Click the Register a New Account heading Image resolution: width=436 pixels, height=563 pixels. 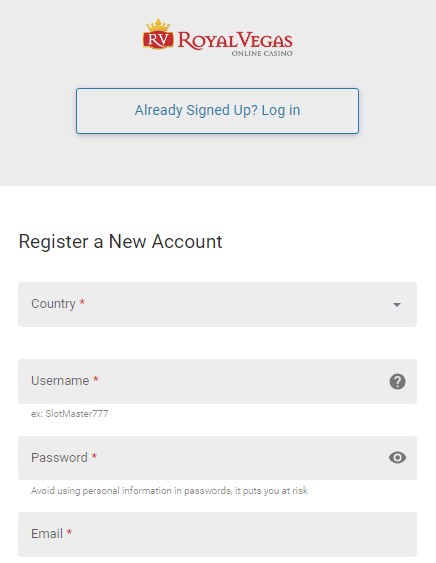120,241
